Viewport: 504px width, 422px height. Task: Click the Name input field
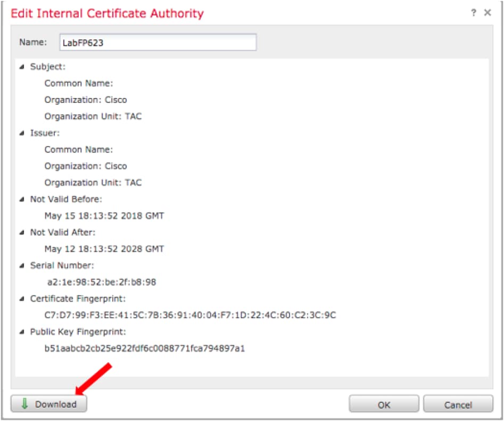(158, 43)
